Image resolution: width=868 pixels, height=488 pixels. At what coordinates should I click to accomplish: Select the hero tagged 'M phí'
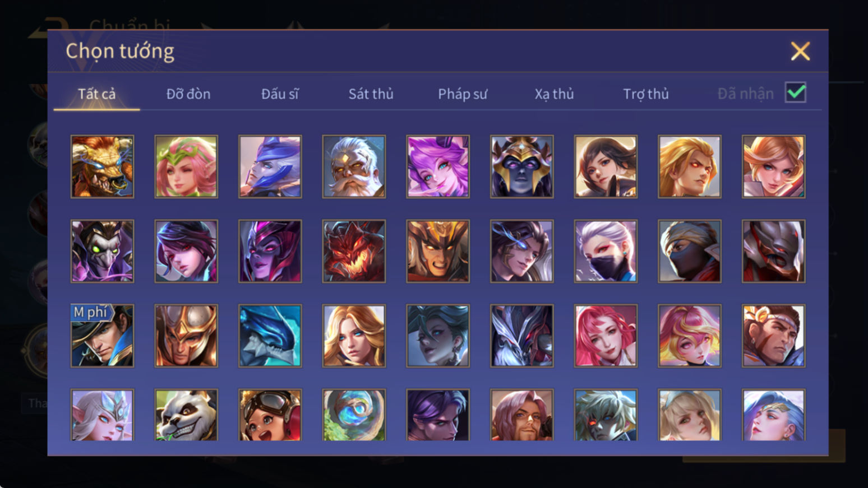point(102,336)
